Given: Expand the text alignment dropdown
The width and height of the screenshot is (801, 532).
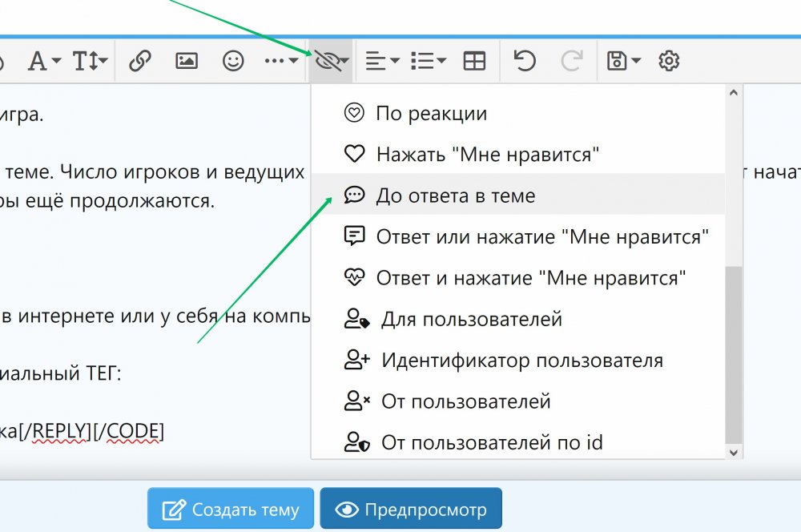Looking at the screenshot, I should pyautogui.click(x=382, y=61).
